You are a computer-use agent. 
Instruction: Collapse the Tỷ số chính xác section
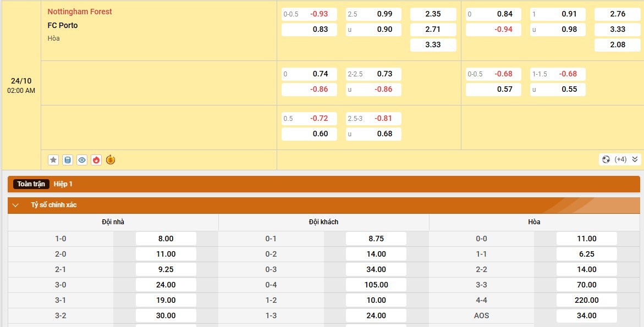(15, 205)
